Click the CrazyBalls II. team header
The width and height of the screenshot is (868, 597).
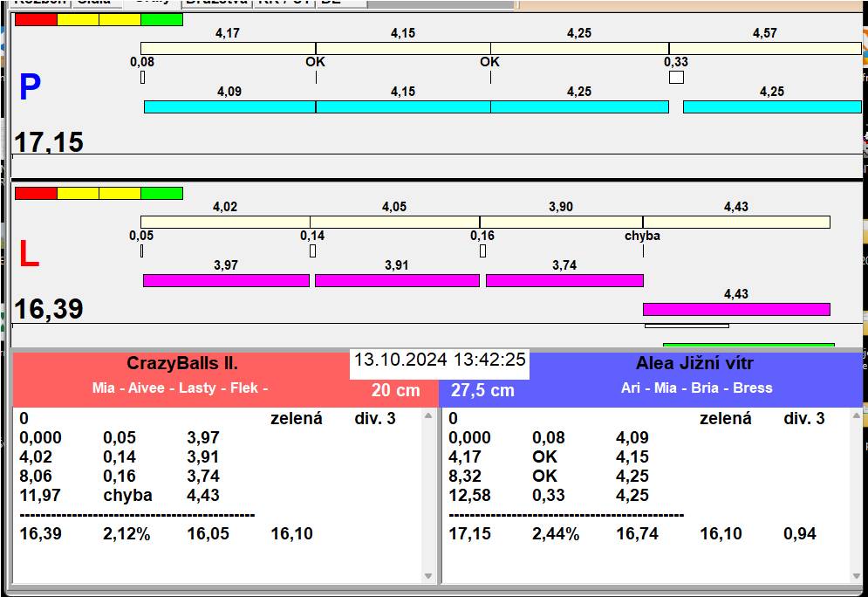pos(182,364)
